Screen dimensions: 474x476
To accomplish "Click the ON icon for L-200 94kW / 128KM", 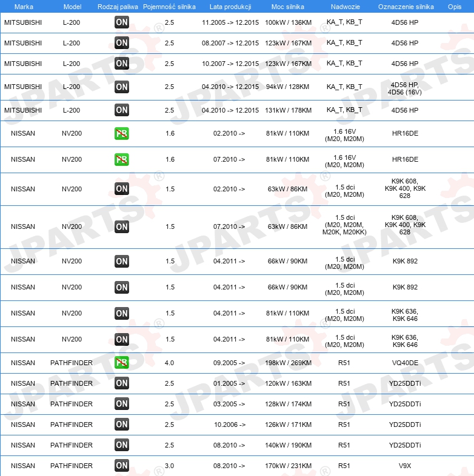I will pos(122,87).
